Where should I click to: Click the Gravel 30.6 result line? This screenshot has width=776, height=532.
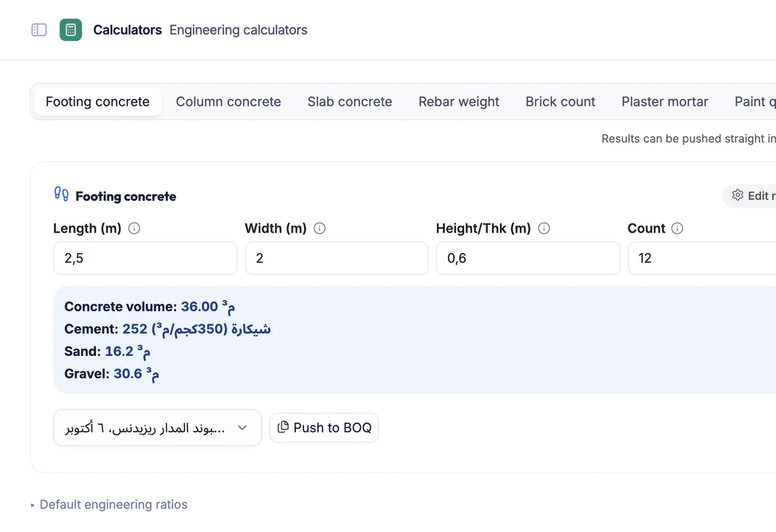point(112,374)
